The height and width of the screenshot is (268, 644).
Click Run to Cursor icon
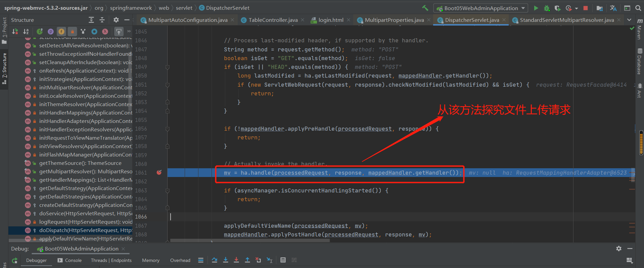[x=269, y=260]
